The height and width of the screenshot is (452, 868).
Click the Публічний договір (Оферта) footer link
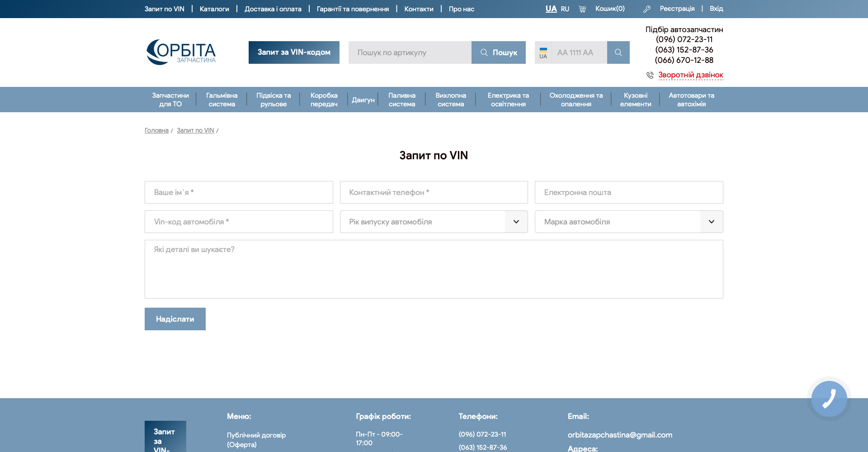[256, 440]
